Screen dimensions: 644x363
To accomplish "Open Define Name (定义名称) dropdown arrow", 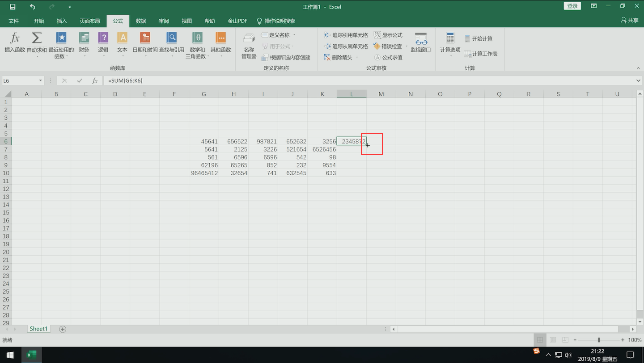I will 294,35.
